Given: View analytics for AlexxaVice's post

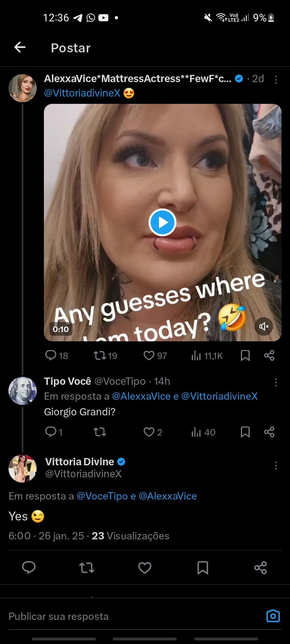Looking at the screenshot, I should (x=196, y=355).
